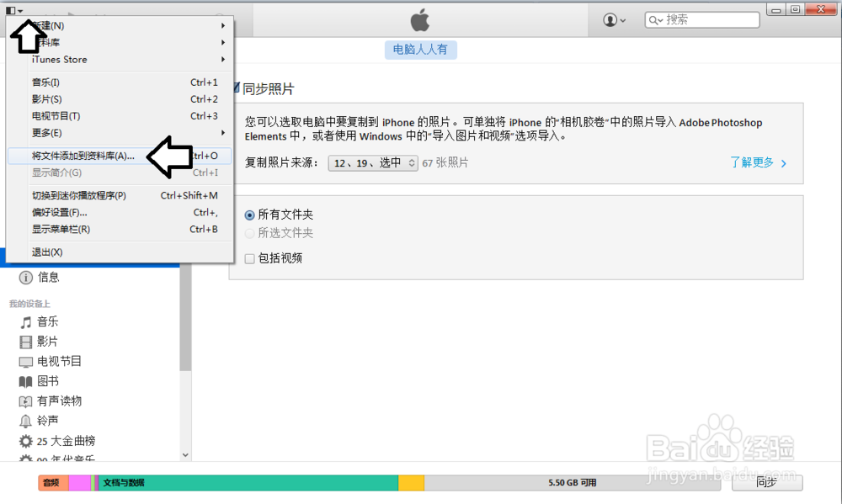
Task: Expand the 资料库 submenu arrow
Action: click(x=223, y=42)
